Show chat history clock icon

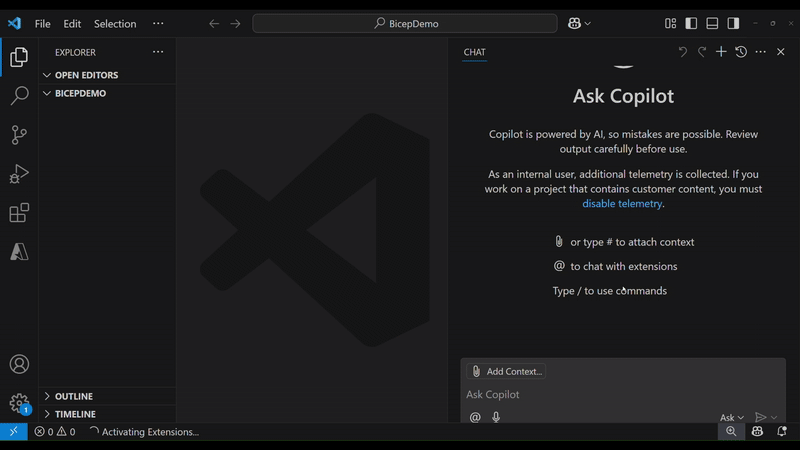[741, 52]
